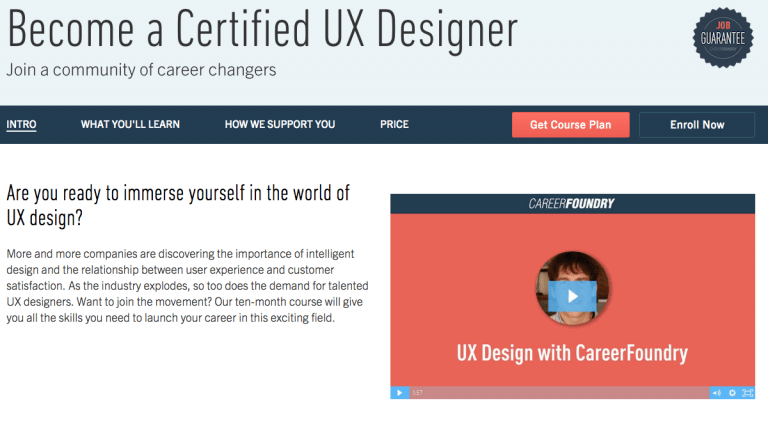The height and width of the screenshot is (435, 768).
Task: Open How We Support You tab
Action: tap(280, 124)
